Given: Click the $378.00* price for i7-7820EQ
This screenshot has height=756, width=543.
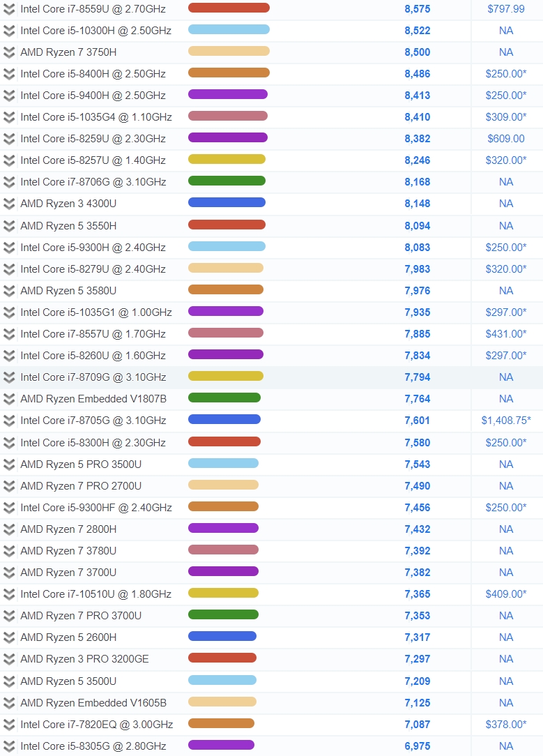Looking at the screenshot, I should point(506,725).
